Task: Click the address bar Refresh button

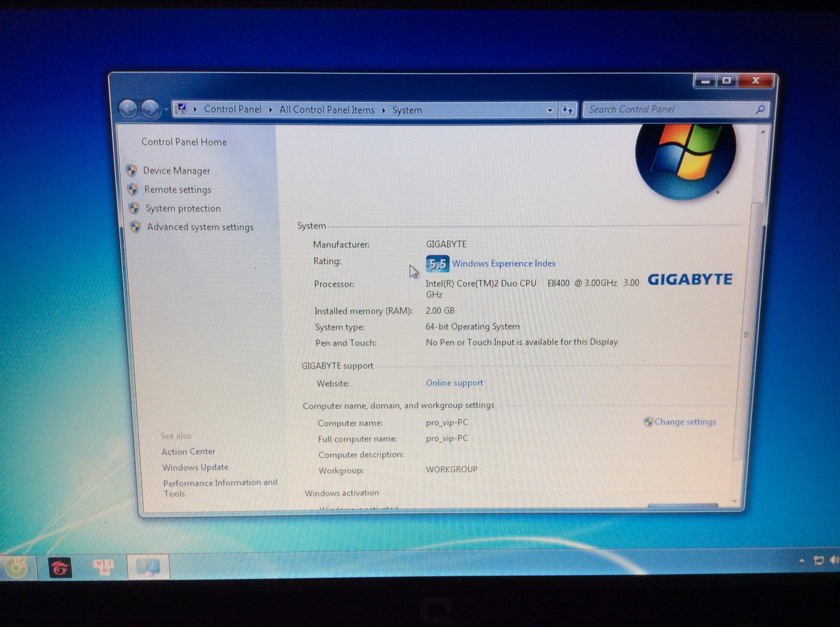Action: (x=568, y=110)
